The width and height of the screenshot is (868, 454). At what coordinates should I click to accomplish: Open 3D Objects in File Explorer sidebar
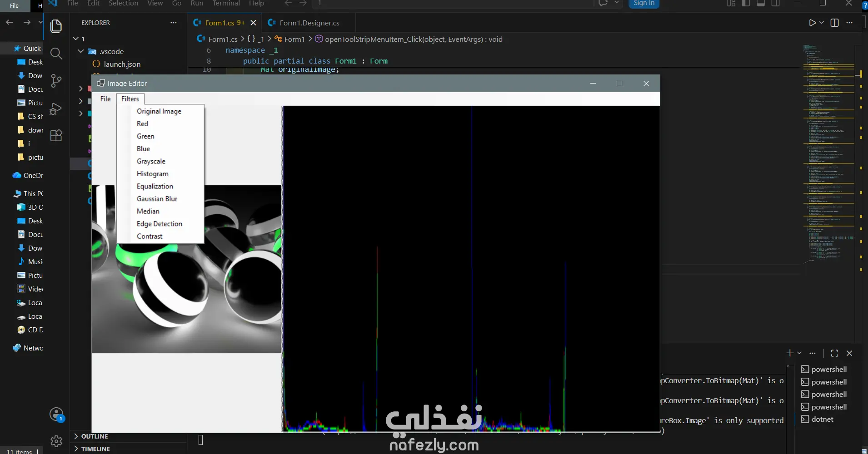(x=30, y=207)
